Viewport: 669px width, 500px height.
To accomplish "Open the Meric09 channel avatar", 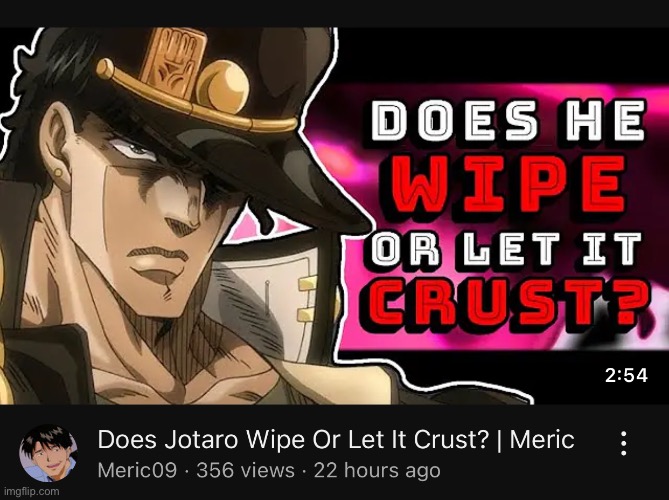I will tap(48, 453).
